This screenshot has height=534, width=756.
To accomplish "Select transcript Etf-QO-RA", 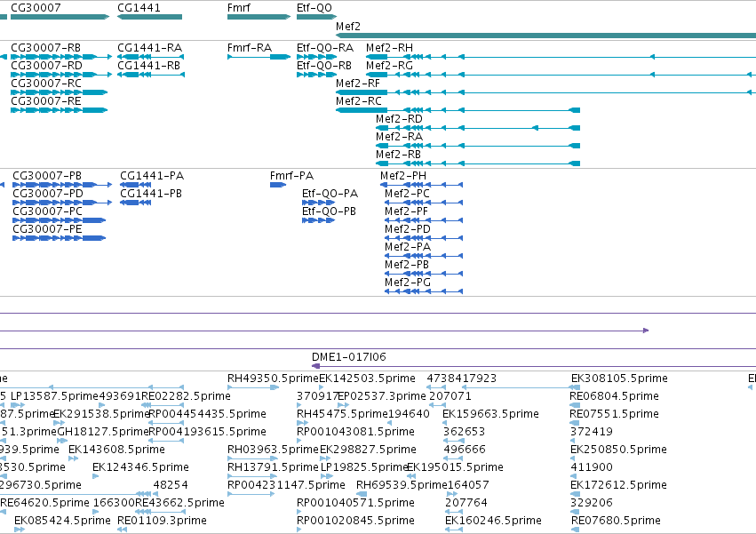I will (x=316, y=57).
